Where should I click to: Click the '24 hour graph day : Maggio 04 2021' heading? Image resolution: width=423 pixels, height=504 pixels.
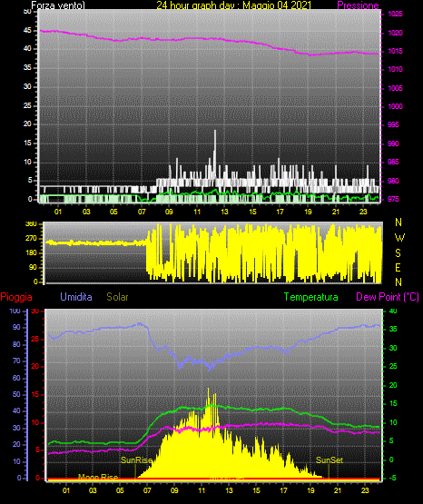click(234, 5)
